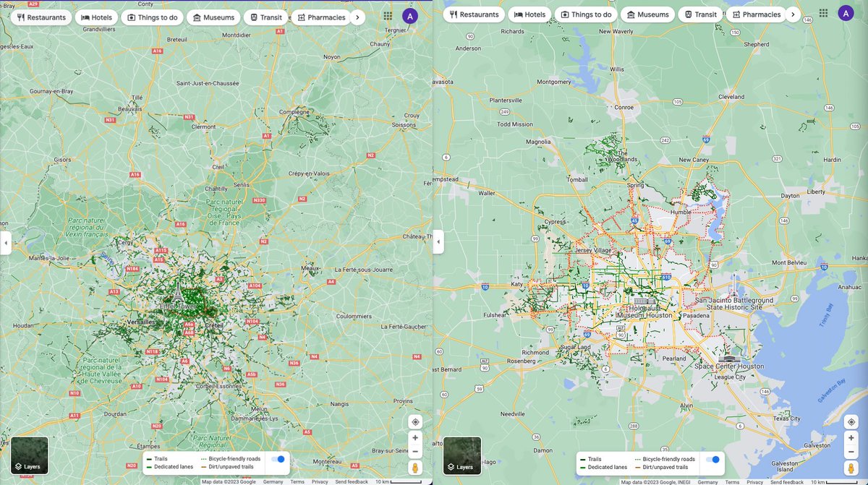
Task: Click Germany region link on Houston map
Action: point(708,481)
